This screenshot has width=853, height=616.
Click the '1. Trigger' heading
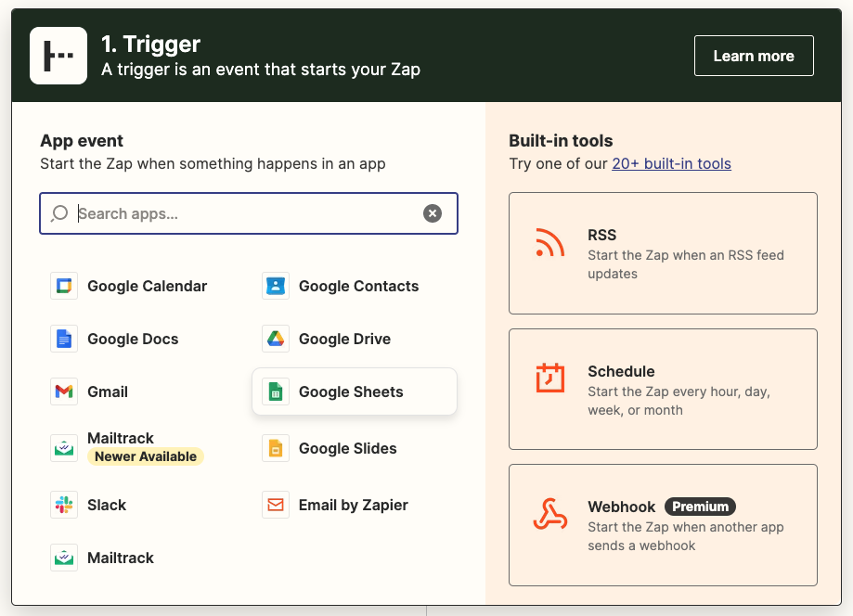click(x=150, y=44)
